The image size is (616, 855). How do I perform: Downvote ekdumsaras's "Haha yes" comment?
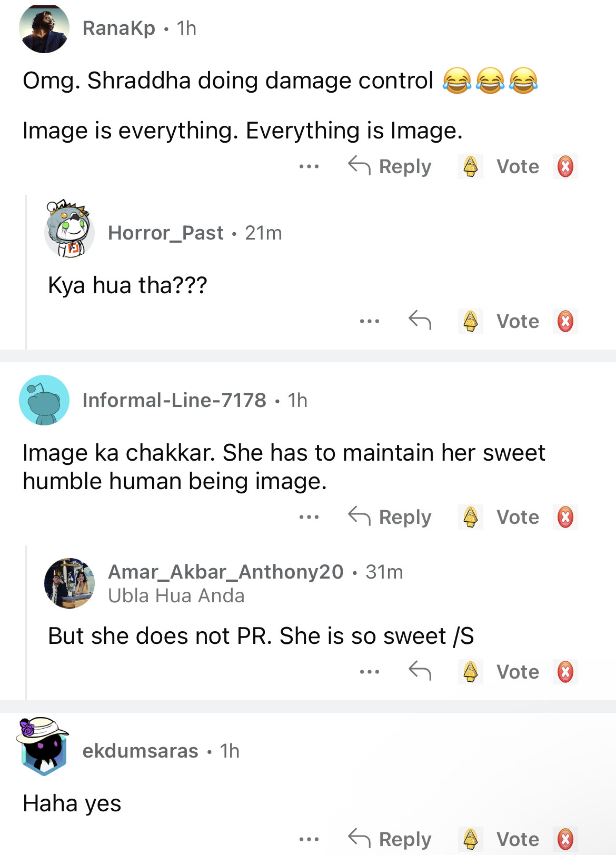(x=565, y=839)
